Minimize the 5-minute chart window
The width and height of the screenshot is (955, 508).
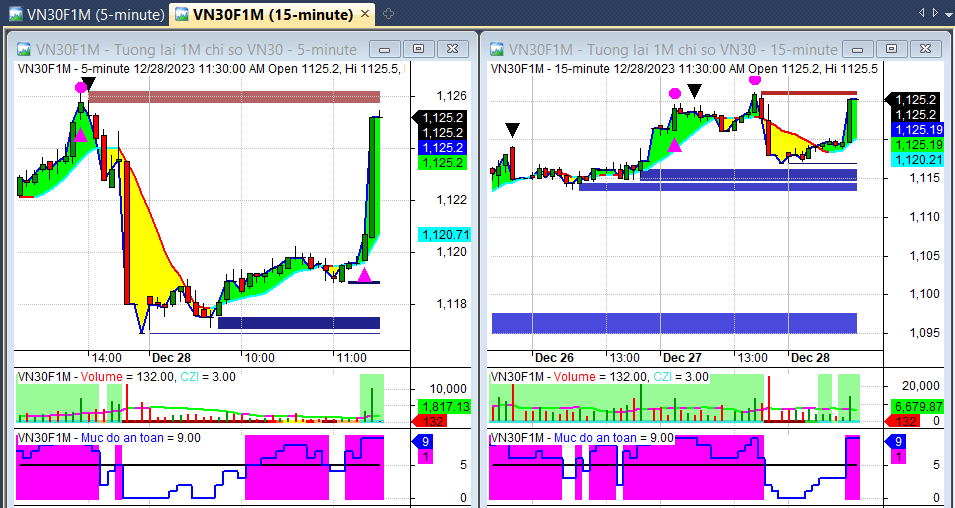[385, 49]
